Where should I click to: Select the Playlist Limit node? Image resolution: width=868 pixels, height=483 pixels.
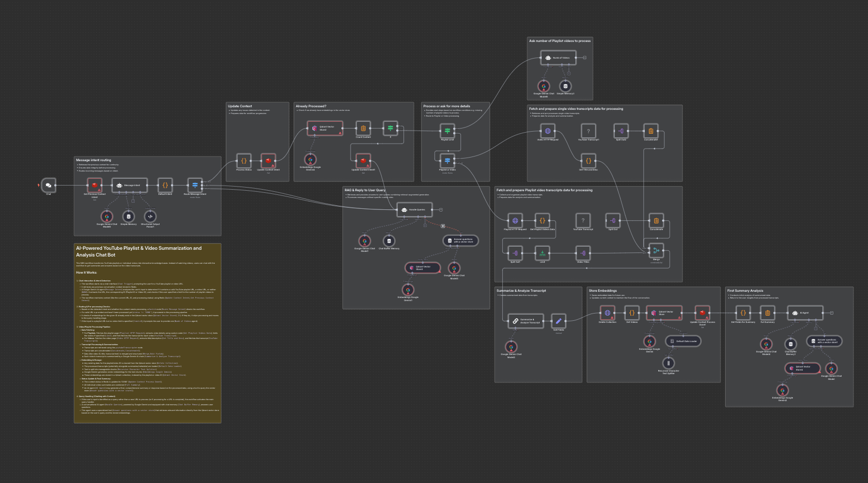click(x=447, y=131)
